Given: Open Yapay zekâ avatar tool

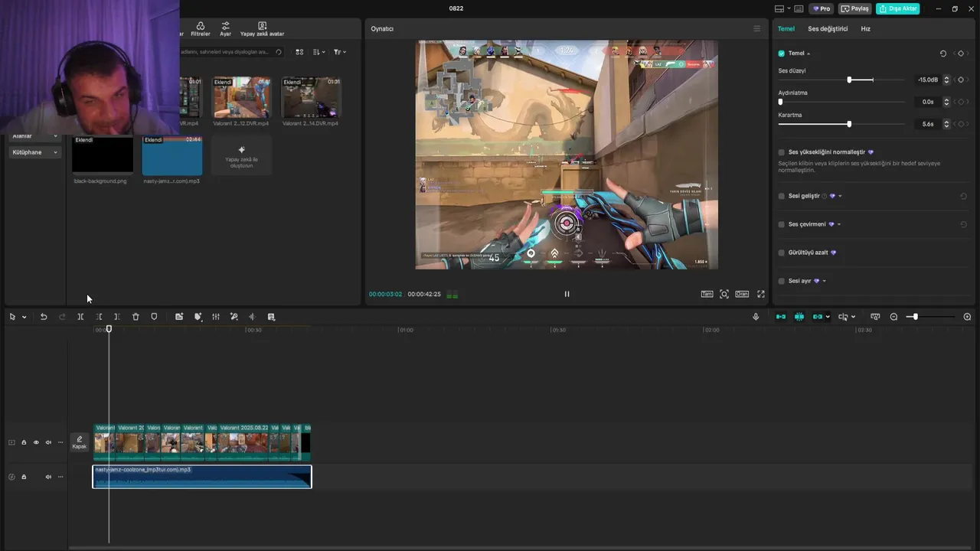Looking at the screenshot, I should click(262, 29).
